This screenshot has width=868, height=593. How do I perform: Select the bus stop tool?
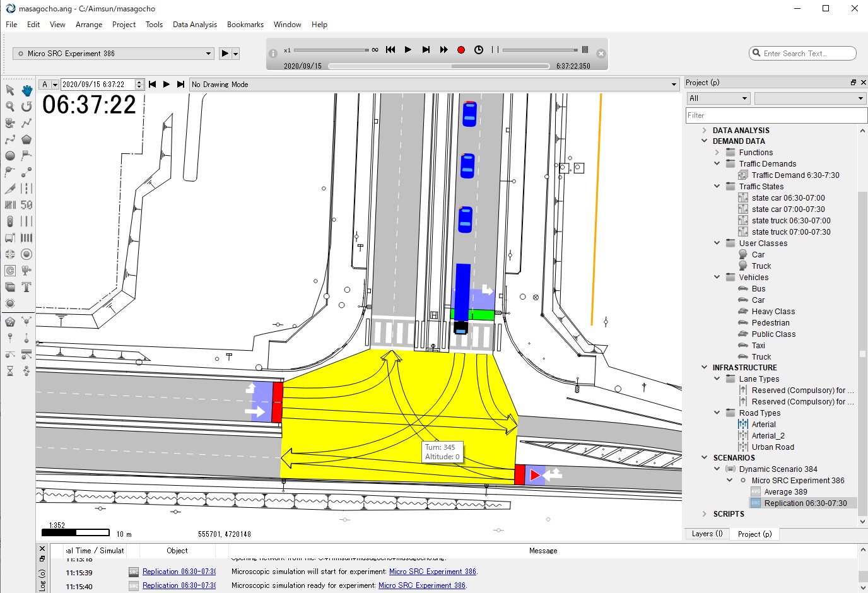pyautogui.click(x=10, y=238)
